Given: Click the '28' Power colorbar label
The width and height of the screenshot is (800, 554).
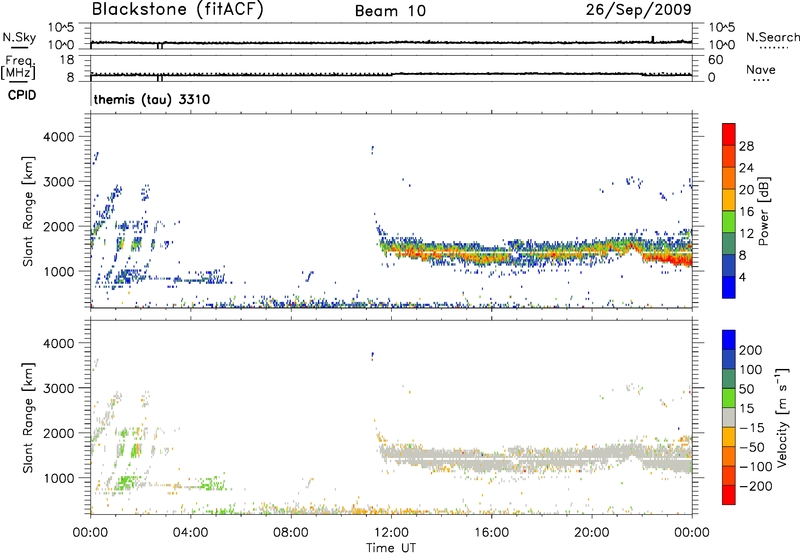Looking at the screenshot, I should coord(746,146).
